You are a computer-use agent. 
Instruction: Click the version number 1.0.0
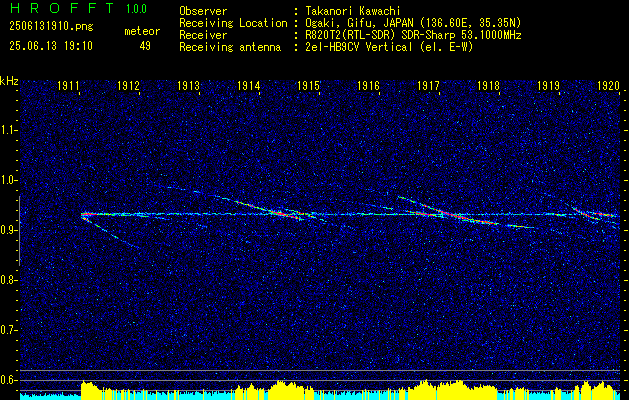coord(136,8)
